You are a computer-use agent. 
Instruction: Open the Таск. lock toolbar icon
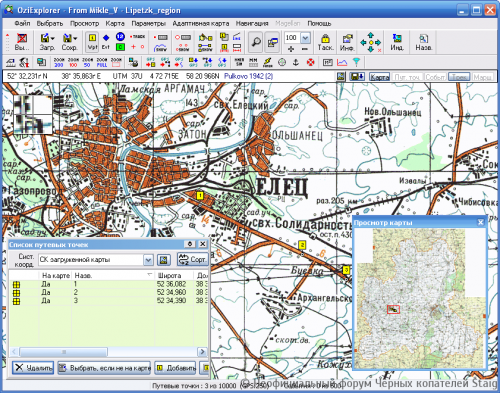pos(325,42)
